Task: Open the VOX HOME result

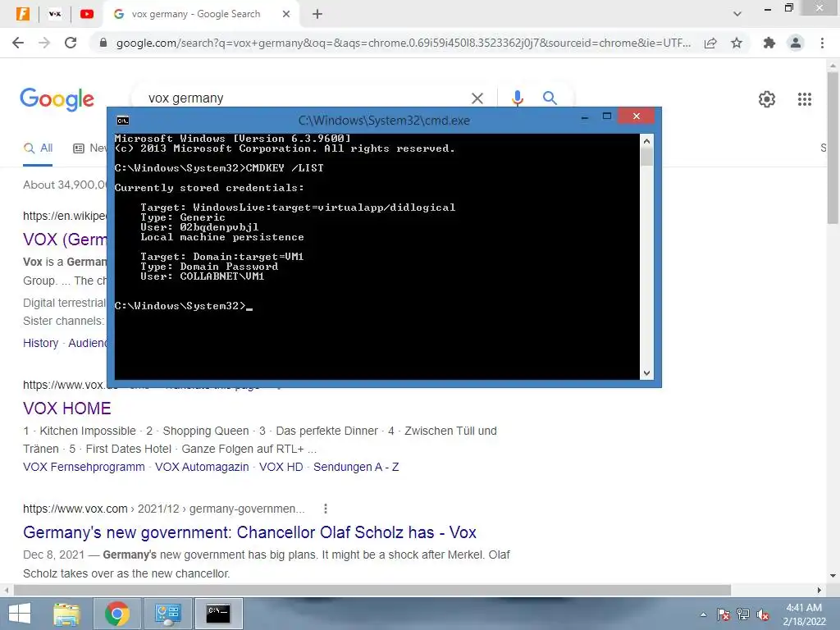Action: point(67,409)
